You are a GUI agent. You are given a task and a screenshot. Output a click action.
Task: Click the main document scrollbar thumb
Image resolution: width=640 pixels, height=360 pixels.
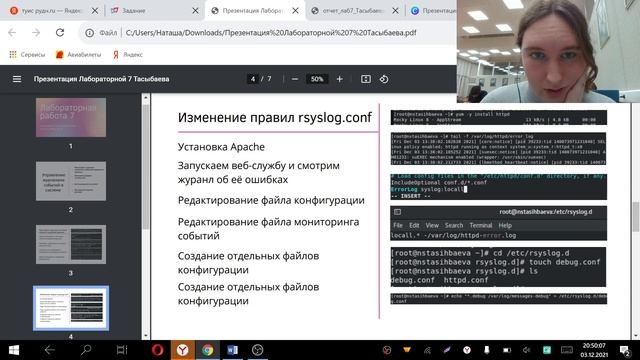coord(636,217)
